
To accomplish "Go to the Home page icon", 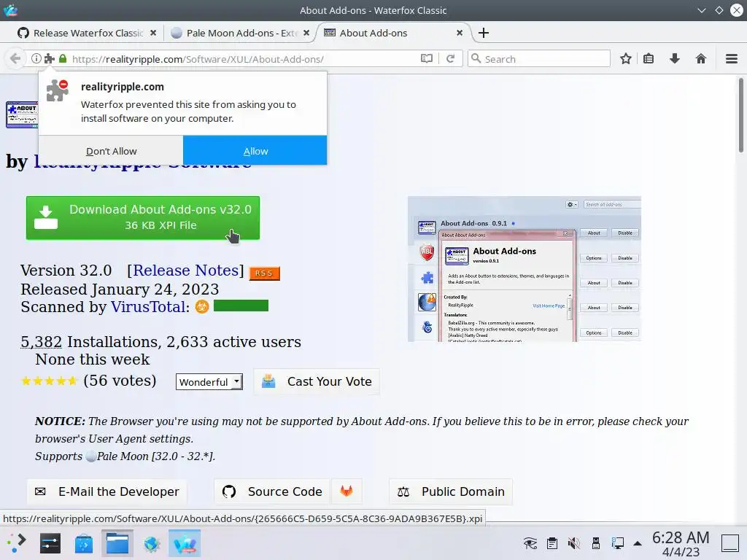I will [x=701, y=58].
